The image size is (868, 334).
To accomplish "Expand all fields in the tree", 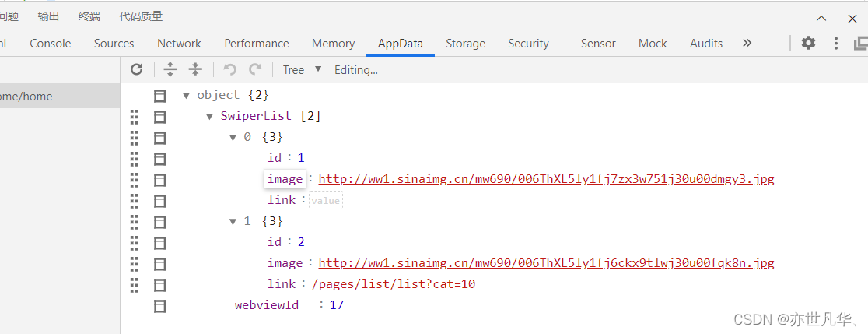I will tap(170, 69).
